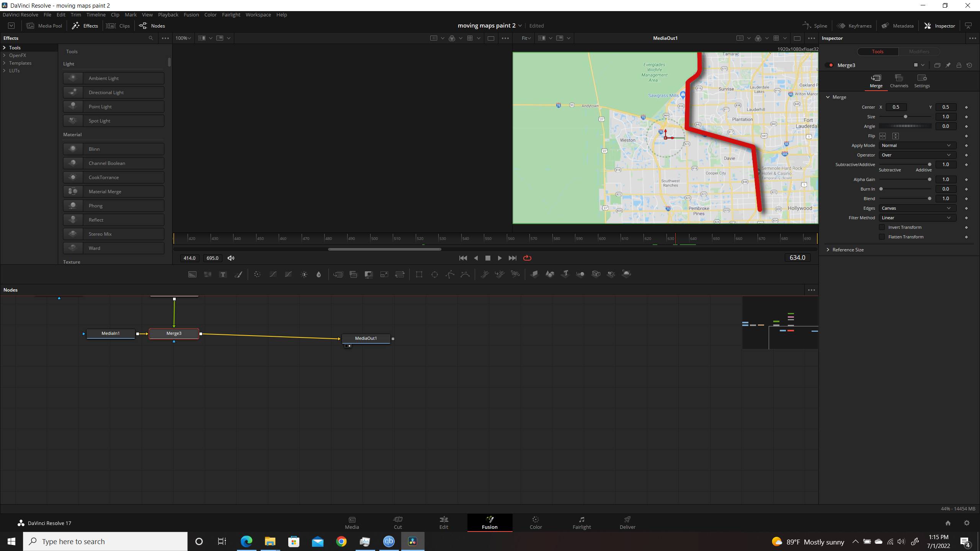Open the Edges dropdown set to Canvas

(x=917, y=208)
